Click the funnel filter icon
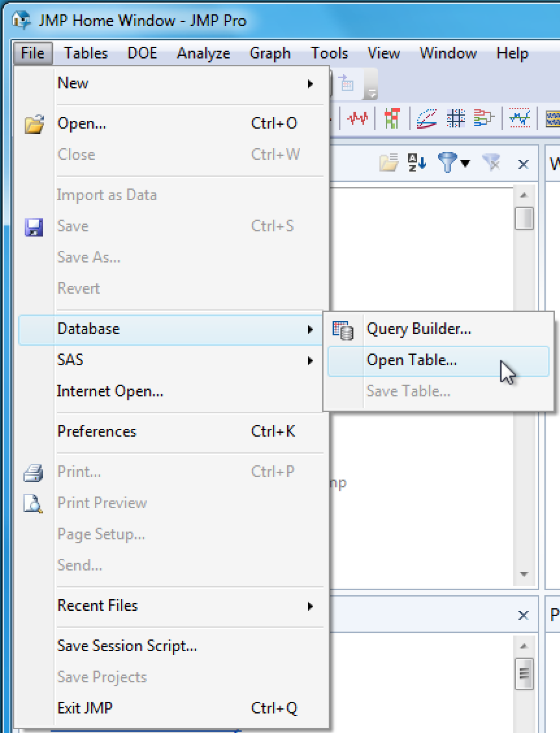 click(x=447, y=162)
